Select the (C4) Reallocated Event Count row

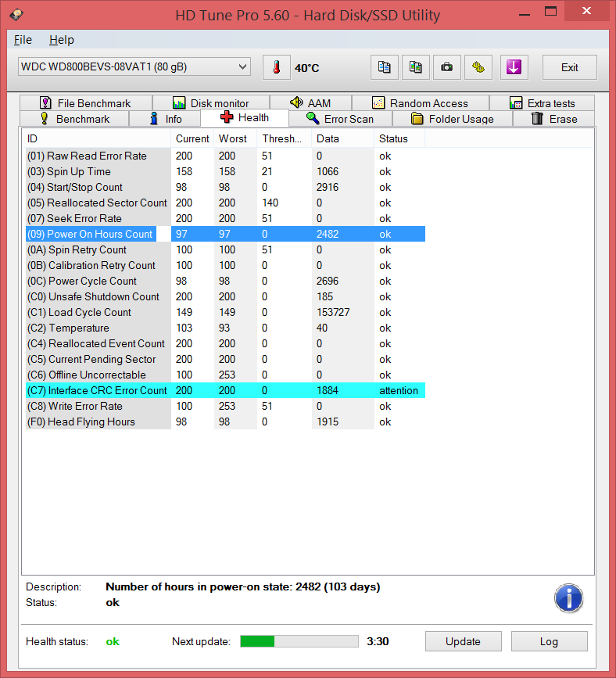tap(225, 343)
